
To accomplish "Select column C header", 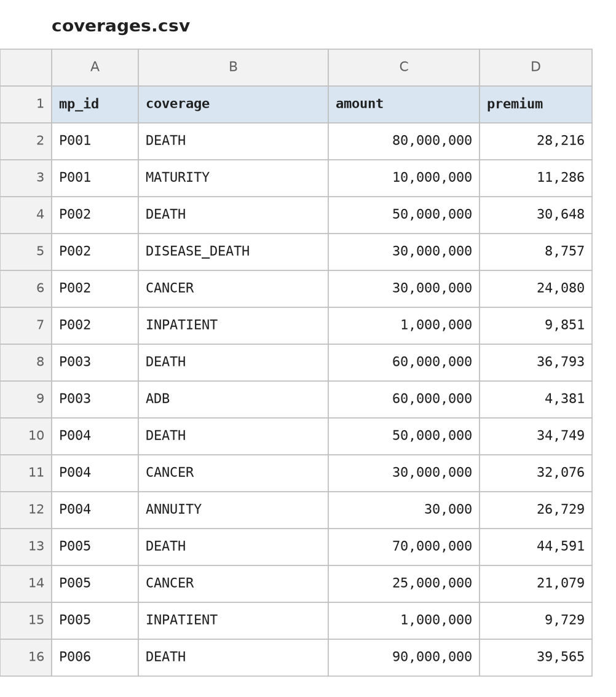I will 404,68.
